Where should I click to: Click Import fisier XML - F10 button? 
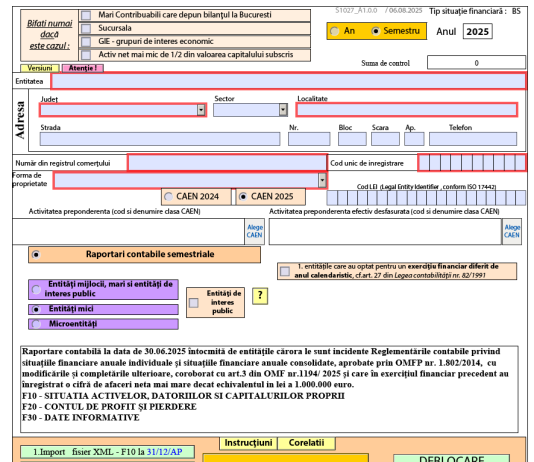click(x=107, y=452)
